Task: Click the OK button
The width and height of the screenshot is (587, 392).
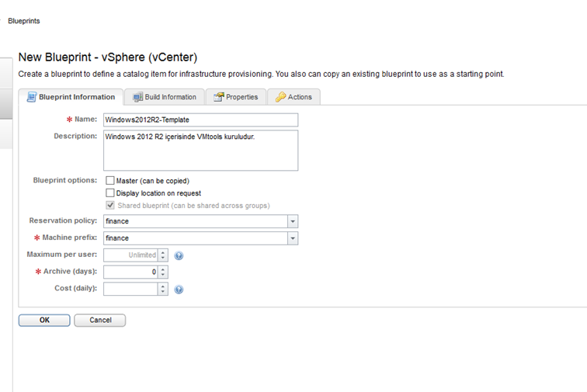Action: coord(44,320)
